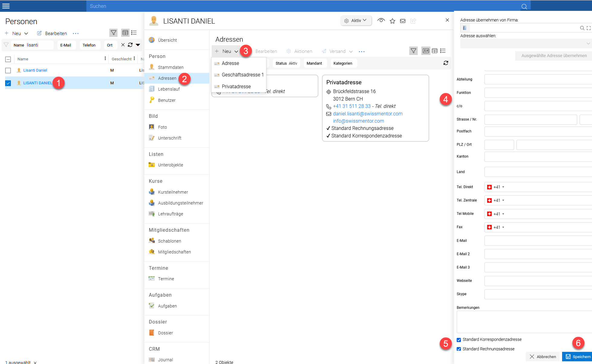The image size is (592, 364).
Task: Toggle filter icon in Personen toolbar
Action: pyautogui.click(x=114, y=33)
